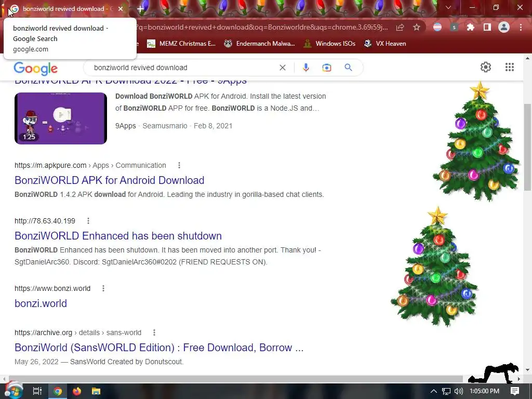Click the http://78.63.40.199 URL text
The height and width of the screenshot is (399, 532).
coord(45,221)
